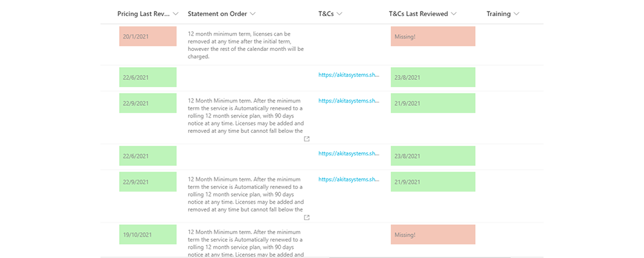This screenshot has height=258, width=644.
Task: Open expand icon in second 12 Month Minimum row
Action: click(307, 217)
